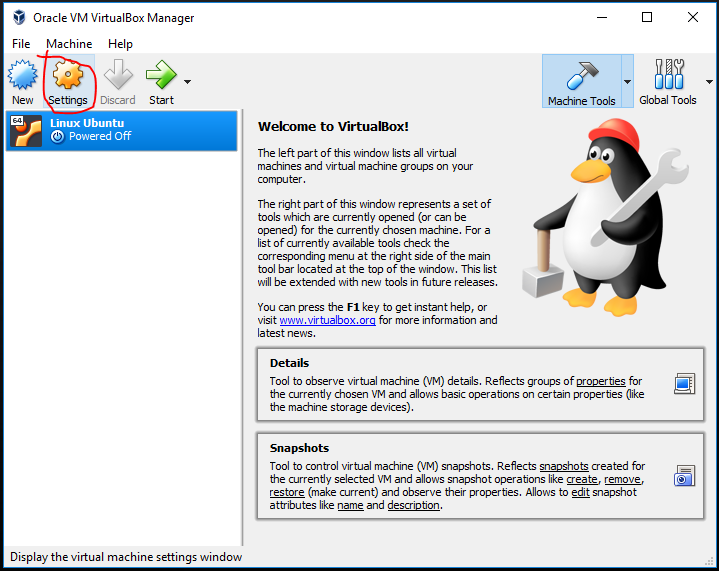Image resolution: width=719 pixels, height=571 pixels.
Task: Click the description link in Snapshots
Action: 413,505
